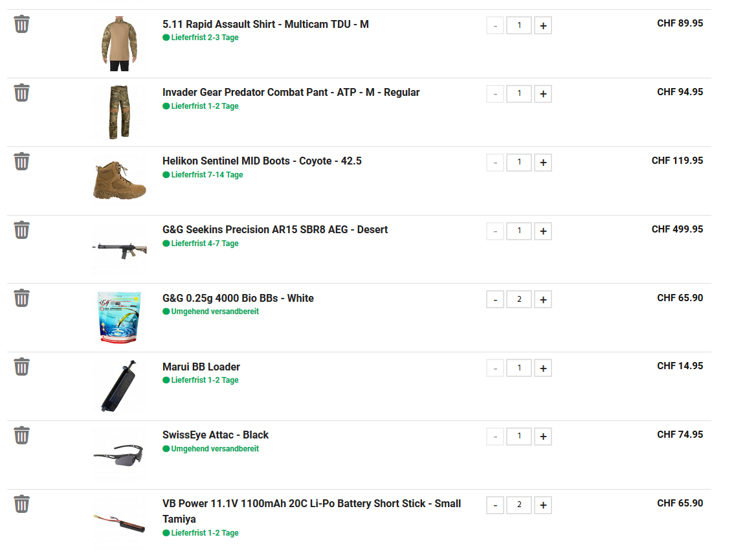Increase SwissEye Attac quantity

(543, 437)
